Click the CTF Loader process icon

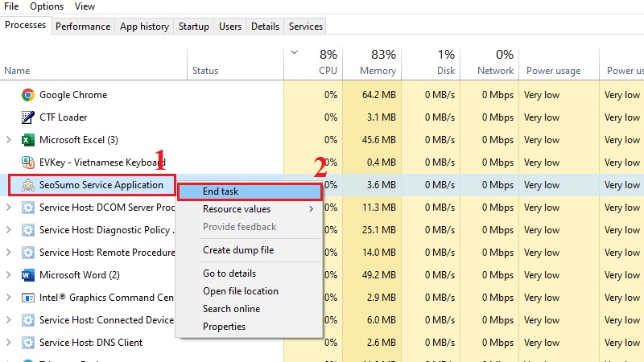28,117
